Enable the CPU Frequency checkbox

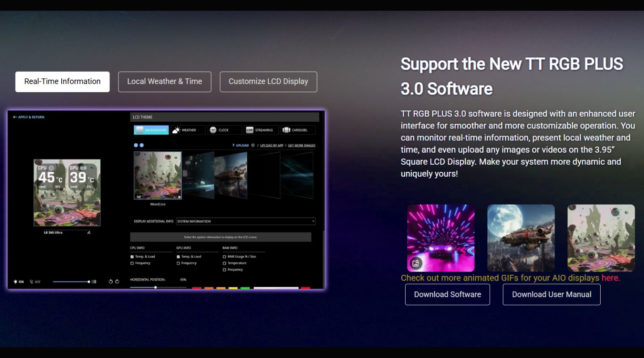pos(132,263)
